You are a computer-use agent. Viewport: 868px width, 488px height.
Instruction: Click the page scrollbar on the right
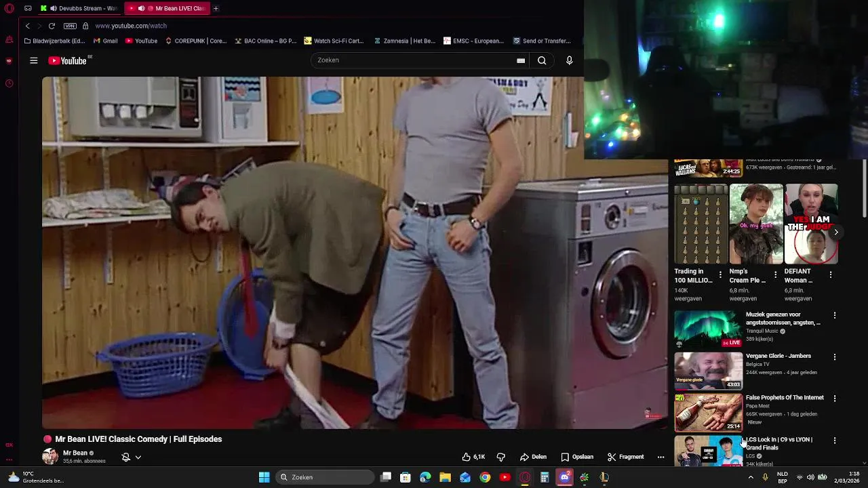click(x=864, y=190)
